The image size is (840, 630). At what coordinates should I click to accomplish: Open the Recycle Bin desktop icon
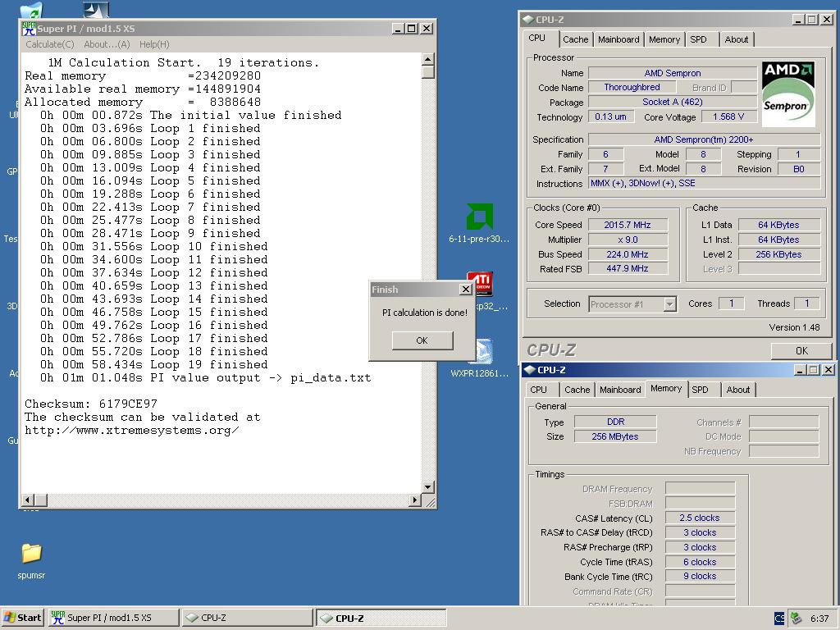pos(31,10)
